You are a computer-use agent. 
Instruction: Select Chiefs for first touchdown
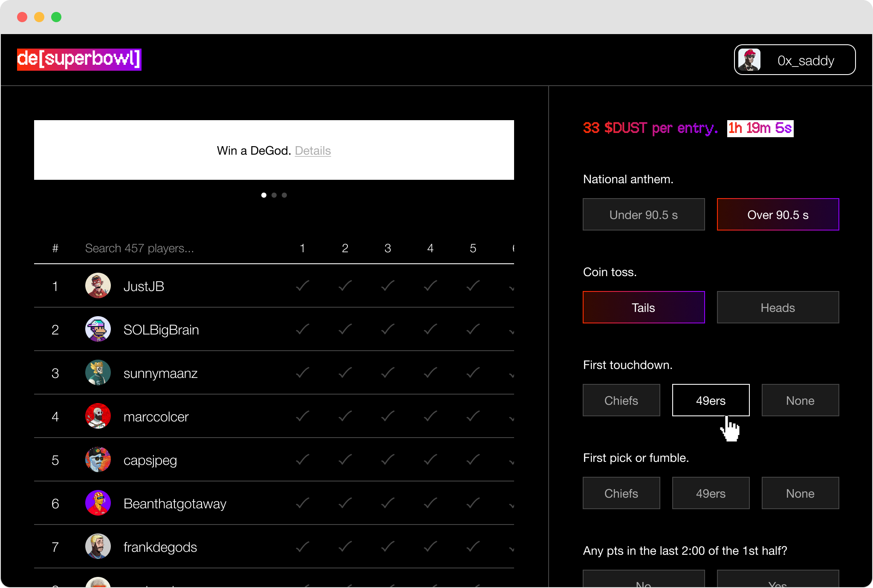(x=622, y=400)
